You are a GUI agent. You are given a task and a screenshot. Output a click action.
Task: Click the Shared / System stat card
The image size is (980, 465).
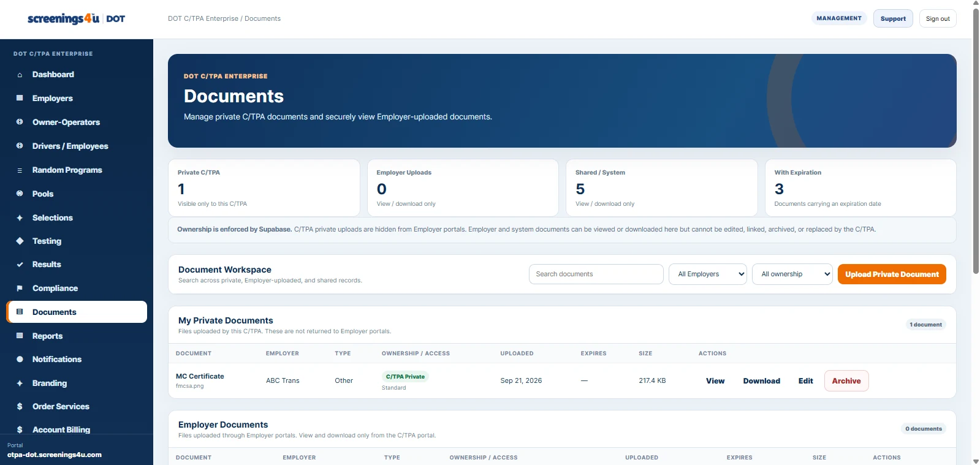(662, 188)
